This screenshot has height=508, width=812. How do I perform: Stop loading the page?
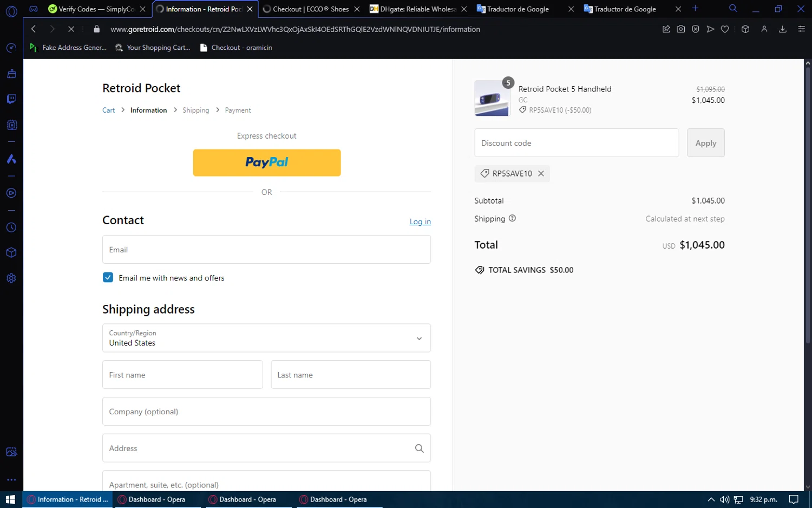click(71, 29)
